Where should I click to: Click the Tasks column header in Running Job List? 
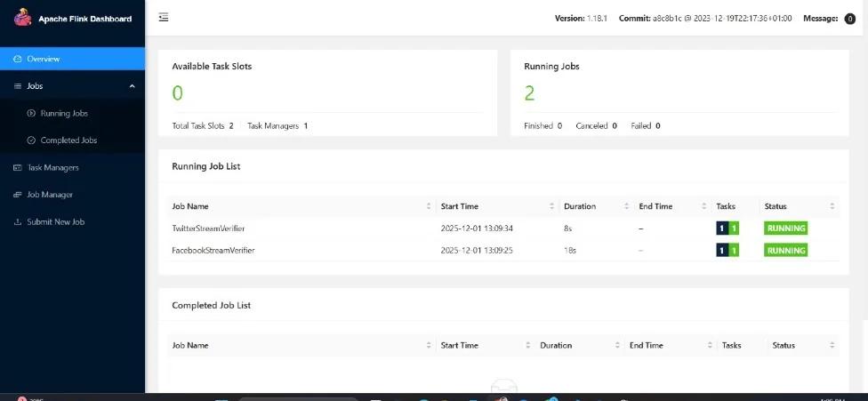pyautogui.click(x=726, y=206)
